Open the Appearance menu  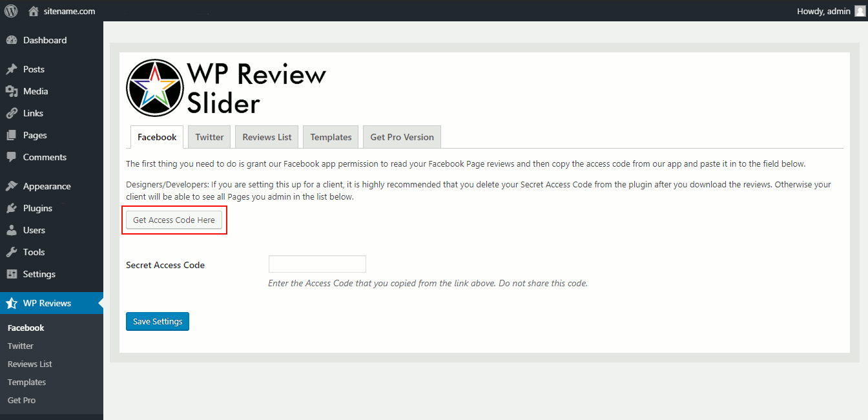(x=52, y=186)
